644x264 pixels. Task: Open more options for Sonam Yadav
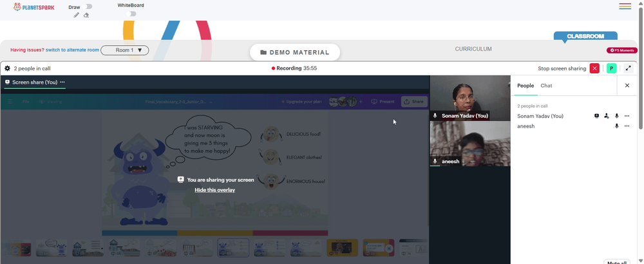(x=627, y=116)
